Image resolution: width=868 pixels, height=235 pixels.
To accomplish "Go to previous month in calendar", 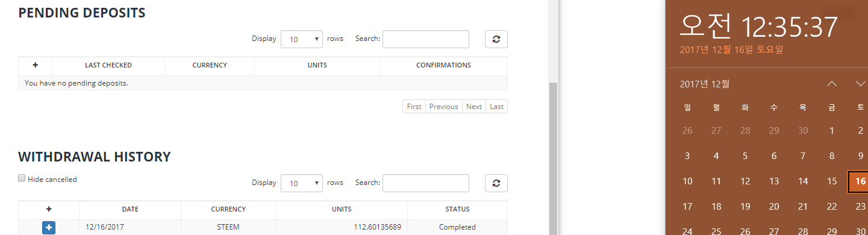I will tap(832, 84).
